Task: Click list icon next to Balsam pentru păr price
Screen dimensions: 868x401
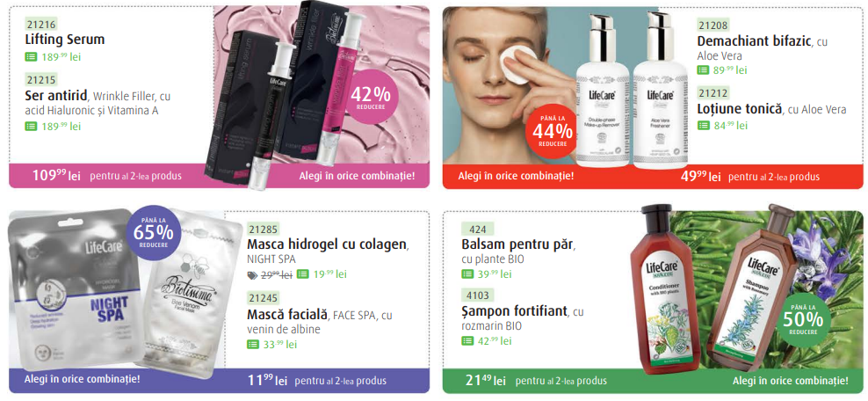Action: pyautogui.click(x=467, y=274)
